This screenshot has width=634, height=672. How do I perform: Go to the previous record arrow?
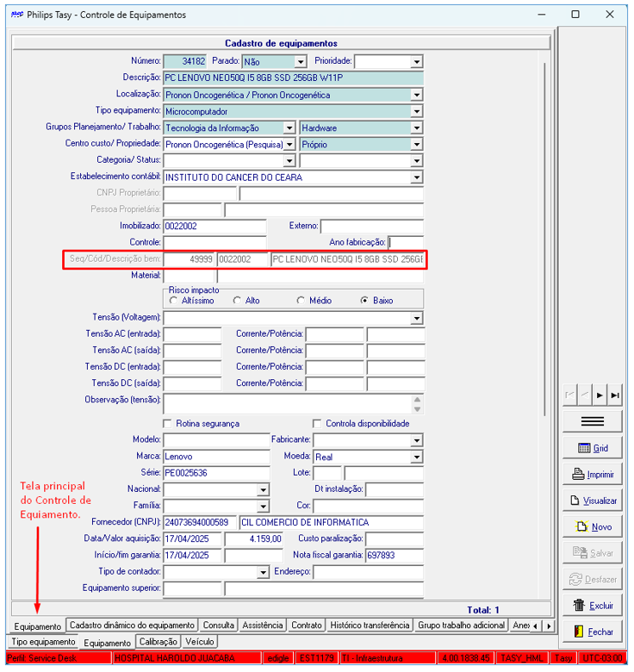[x=585, y=395]
